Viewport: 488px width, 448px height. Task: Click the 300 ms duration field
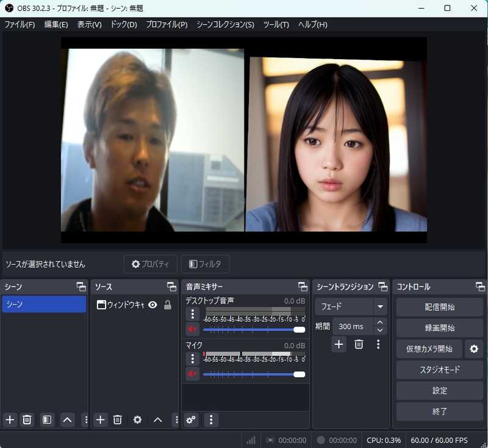tap(353, 327)
